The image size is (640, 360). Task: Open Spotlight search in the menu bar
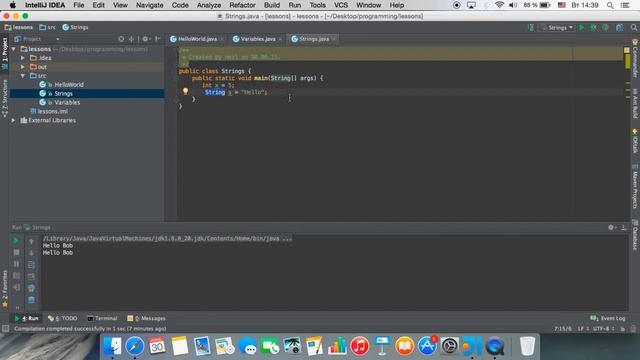[x=610, y=5]
